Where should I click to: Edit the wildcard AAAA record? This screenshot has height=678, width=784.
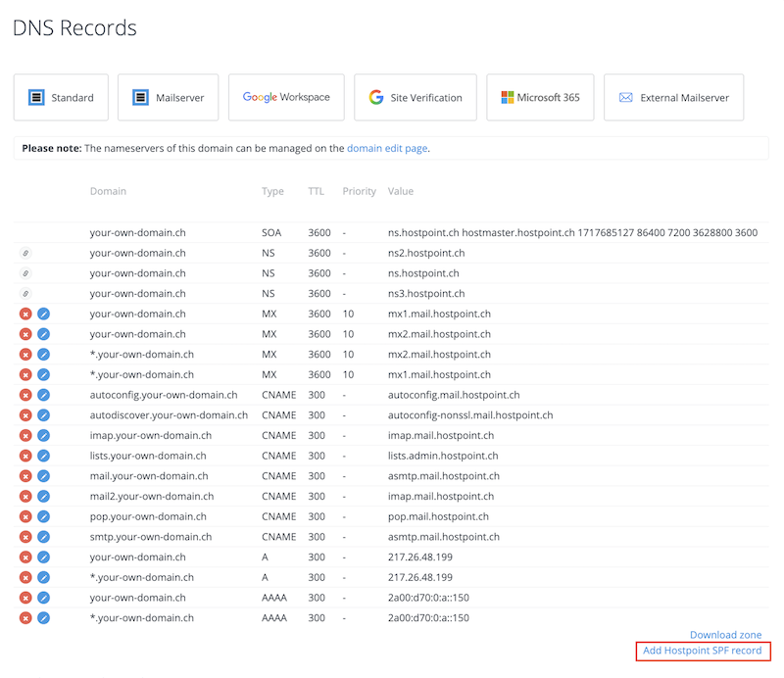pos(44,618)
